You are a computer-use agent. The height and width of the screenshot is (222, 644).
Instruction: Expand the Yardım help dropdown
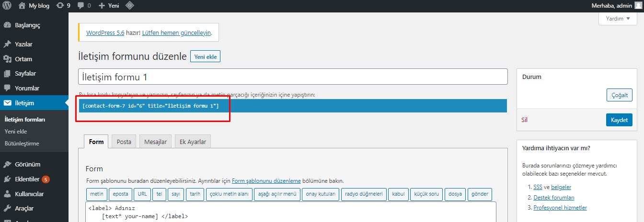pos(618,19)
